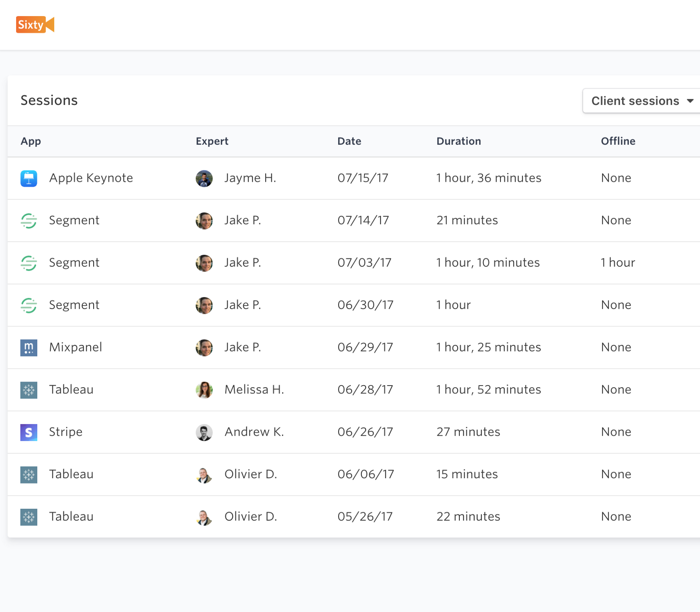Image resolution: width=700 pixels, height=612 pixels.
Task: Click the Stripe app icon
Action: tap(29, 432)
